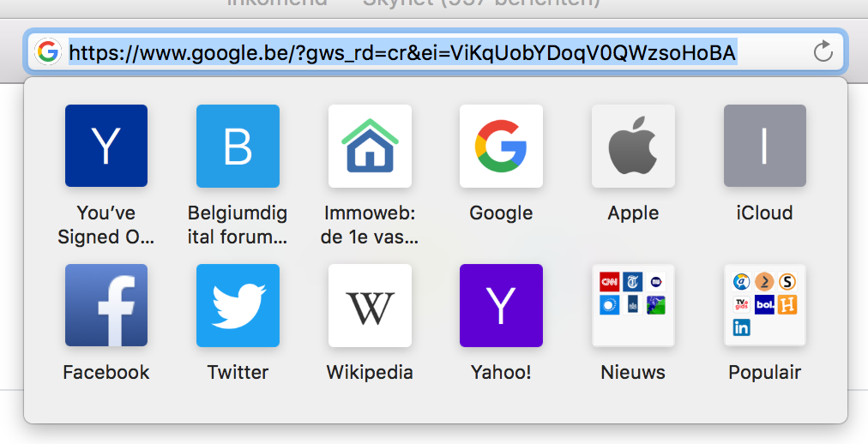The height and width of the screenshot is (444, 868).
Task: Open the purple Yahoo! favorite
Action: [x=501, y=305]
